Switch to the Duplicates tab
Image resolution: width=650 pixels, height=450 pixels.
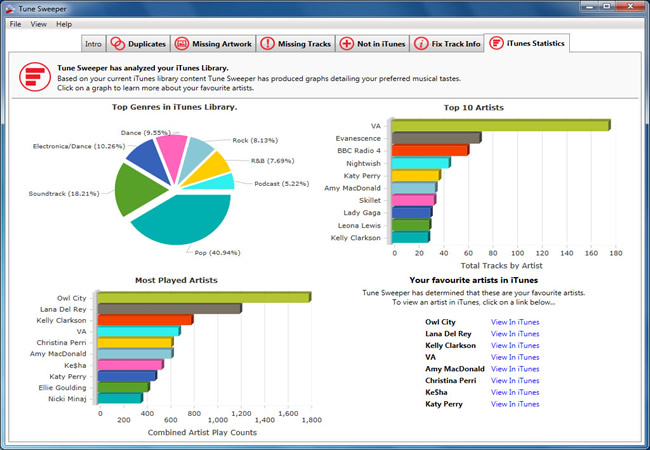tap(138, 44)
